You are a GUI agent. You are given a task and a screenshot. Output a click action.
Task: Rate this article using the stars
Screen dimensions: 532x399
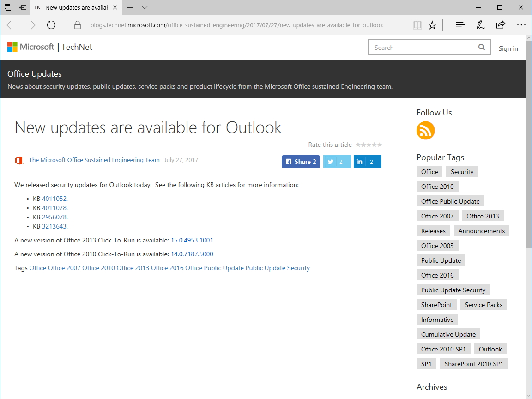click(x=369, y=145)
